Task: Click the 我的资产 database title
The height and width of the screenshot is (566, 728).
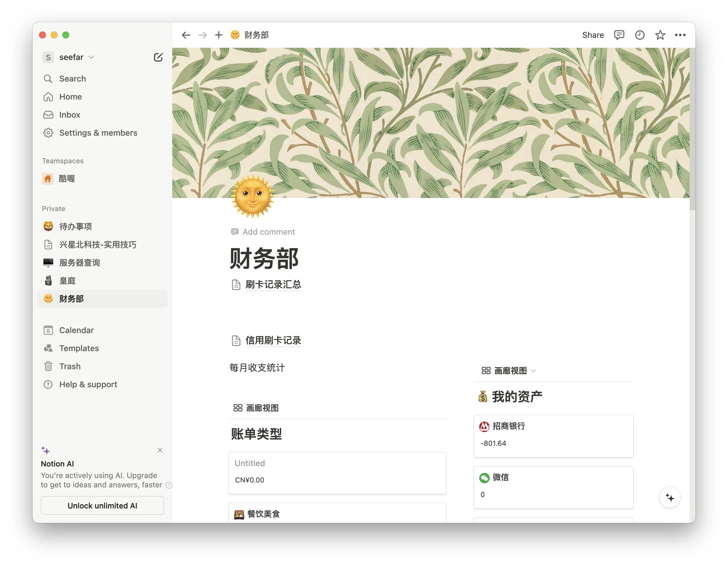Action: [517, 397]
